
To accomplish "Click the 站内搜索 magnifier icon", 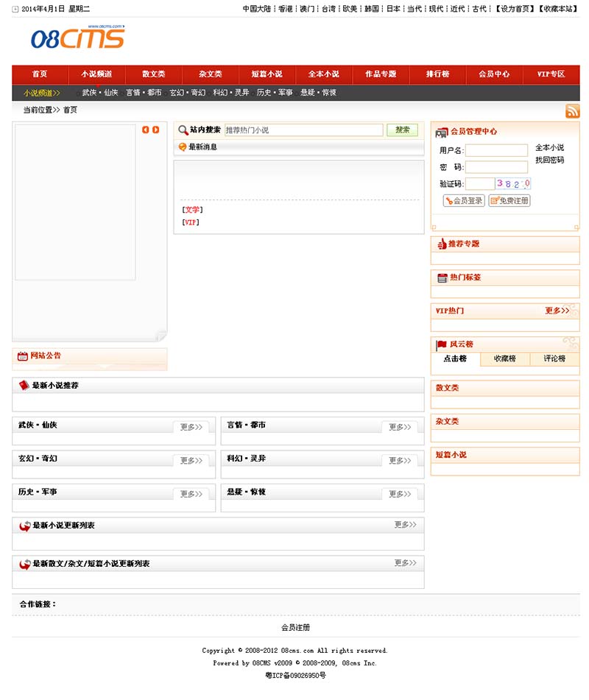I will (x=182, y=130).
